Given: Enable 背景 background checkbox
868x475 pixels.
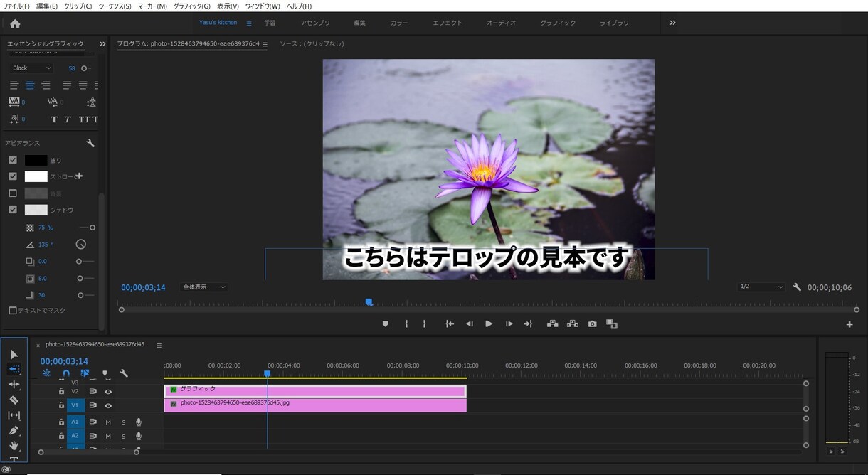Looking at the screenshot, I should (13, 193).
